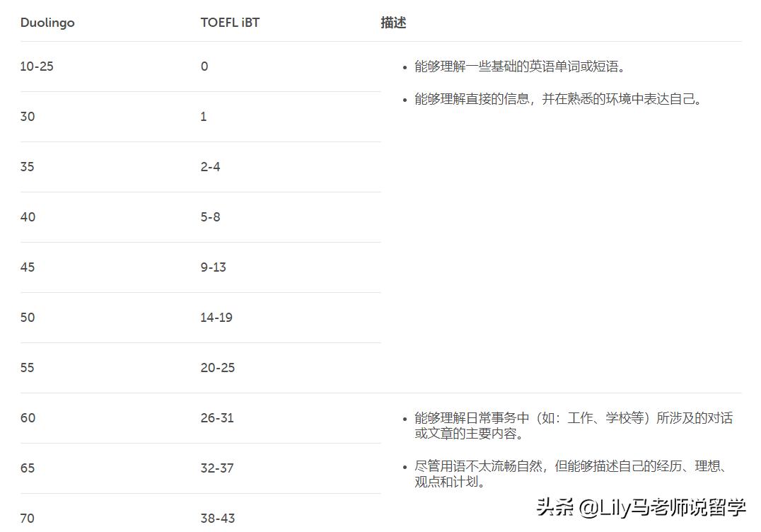Click the TOEFL range 26-31 cell
Image resolution: width=761 pixels, height=532 pixels.
point(216,418)
